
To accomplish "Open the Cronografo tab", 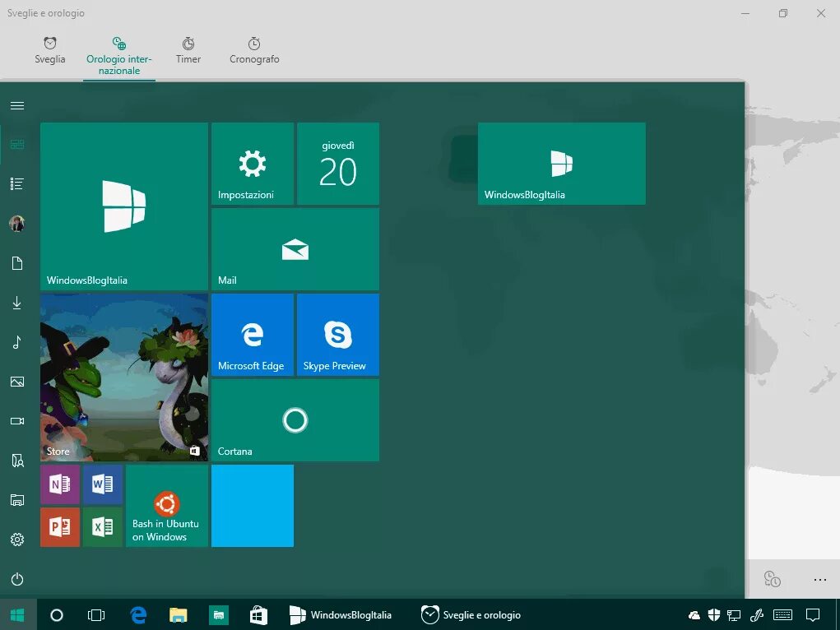I will coord(254,51).
